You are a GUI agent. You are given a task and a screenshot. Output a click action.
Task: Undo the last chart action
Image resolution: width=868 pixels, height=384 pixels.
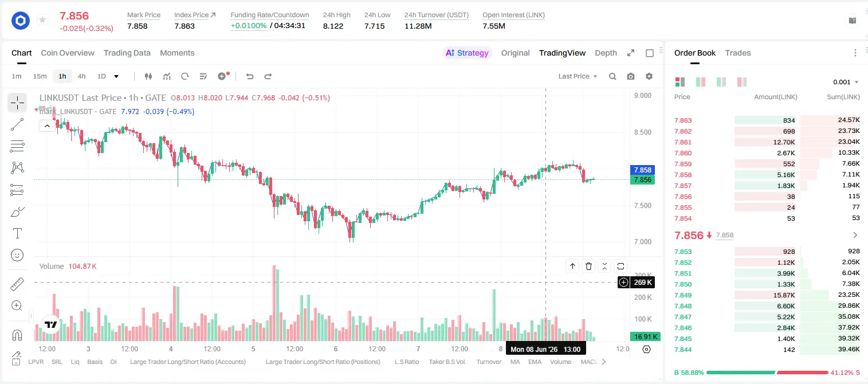[x=250, y=76]
